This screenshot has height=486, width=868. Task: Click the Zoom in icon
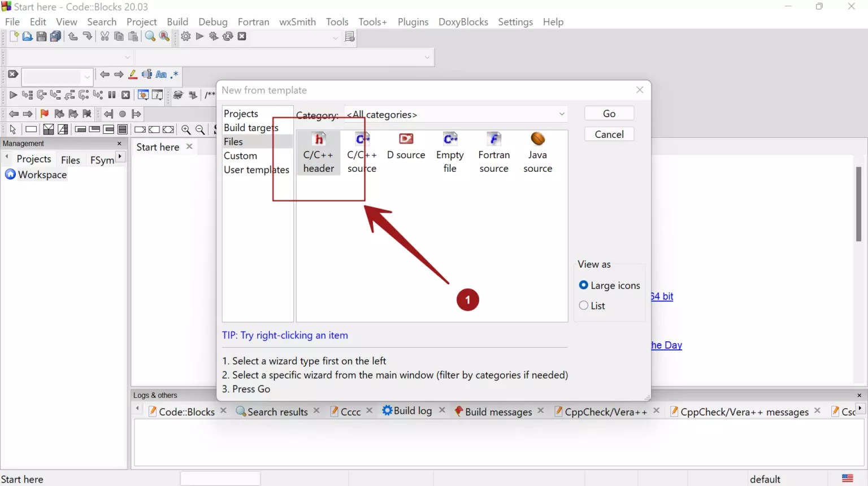click(x=186, y=129)
